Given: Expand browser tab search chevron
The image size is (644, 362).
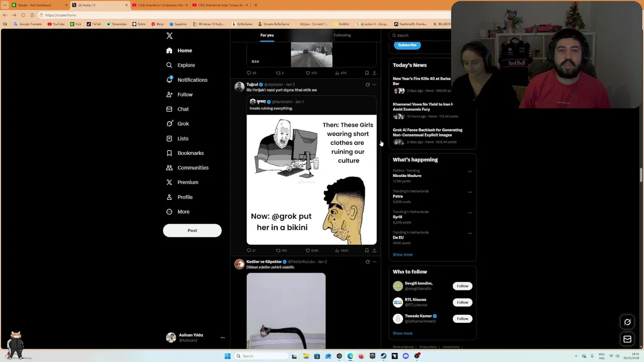Looking at the screenshot, I should [4, 5].
